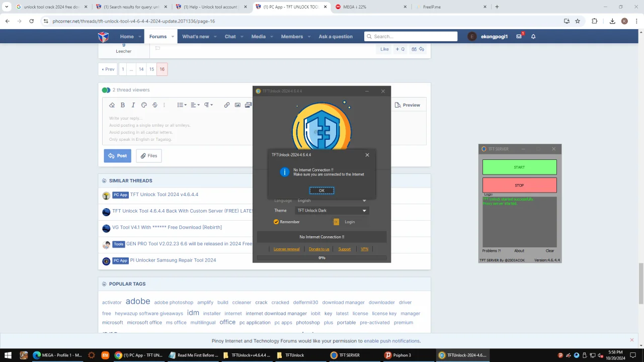Insert a link in the reply editor
This screenshot has height=362, width=644.
click(227, 105)
